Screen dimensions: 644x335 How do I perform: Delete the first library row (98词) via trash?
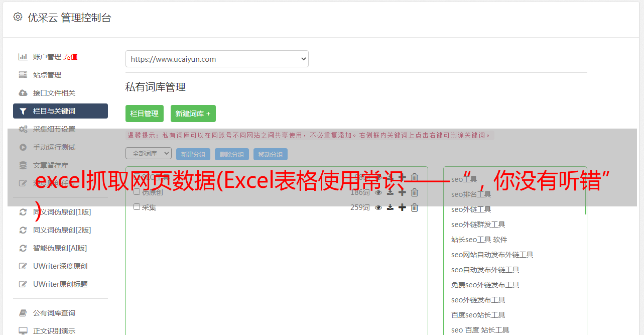click(x=415, y=177)
